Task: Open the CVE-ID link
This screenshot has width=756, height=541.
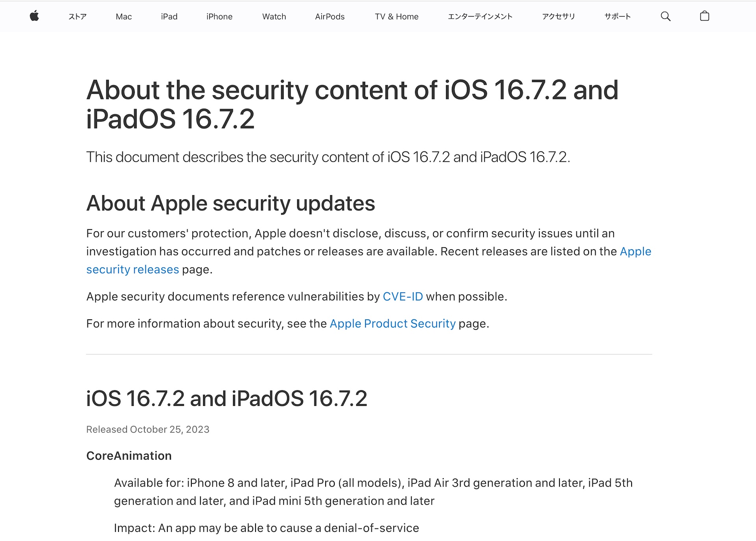Action: (x=402, y=296)
